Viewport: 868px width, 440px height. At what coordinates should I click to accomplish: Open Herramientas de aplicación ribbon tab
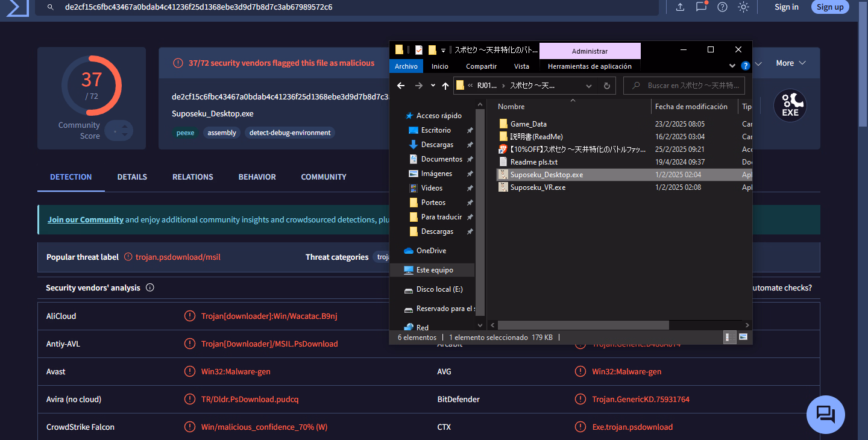590,66
